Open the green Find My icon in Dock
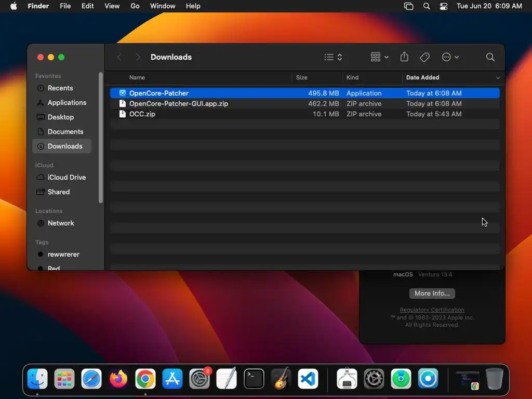The width and height of the screenshot is (532, 399). (x=401, y=379)
